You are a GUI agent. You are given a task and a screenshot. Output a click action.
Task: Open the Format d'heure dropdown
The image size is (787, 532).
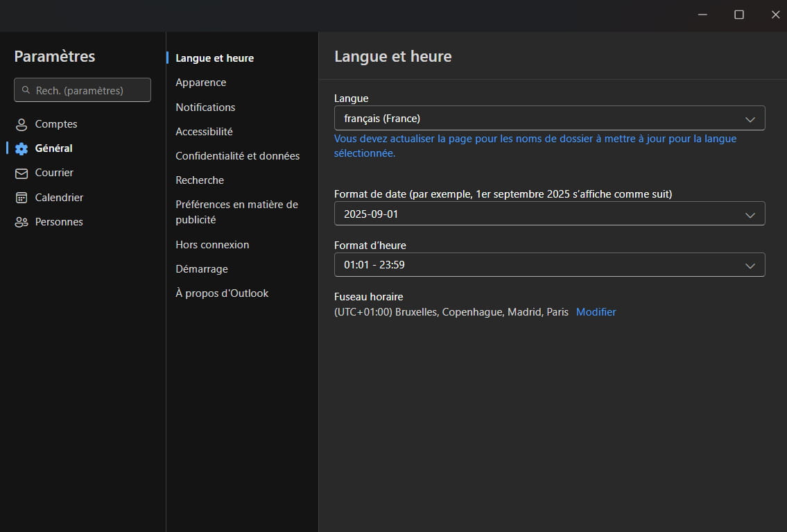(x=549, y=265)
